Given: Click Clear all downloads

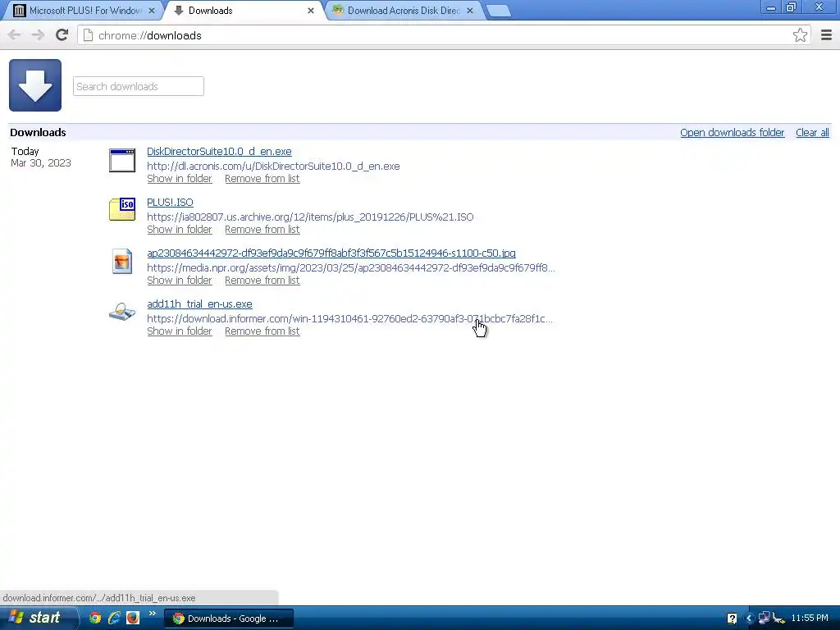Looking at the screenshot, I should 812,132.
